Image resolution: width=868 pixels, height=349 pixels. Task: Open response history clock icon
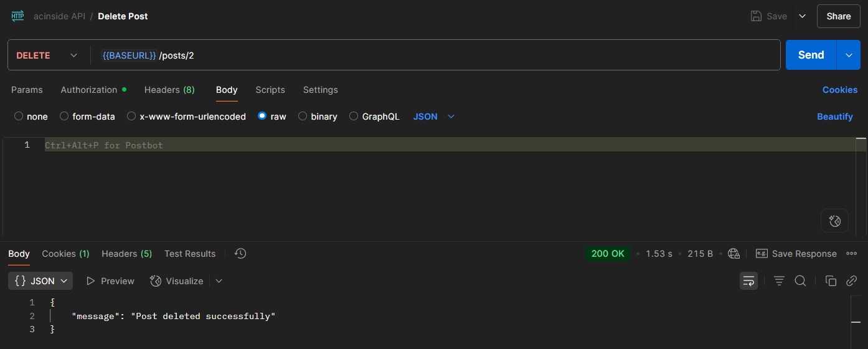pos(240,254)
